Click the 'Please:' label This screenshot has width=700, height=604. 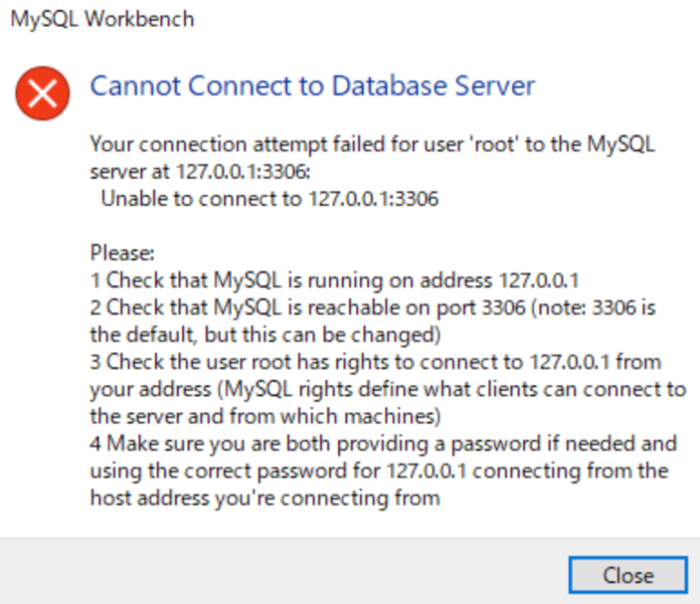(x=122, y=253)
